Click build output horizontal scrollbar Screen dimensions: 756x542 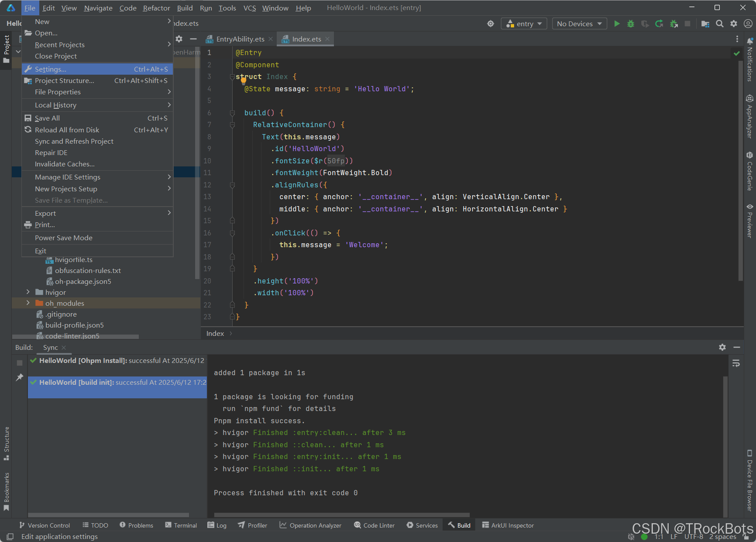point(342,515)
